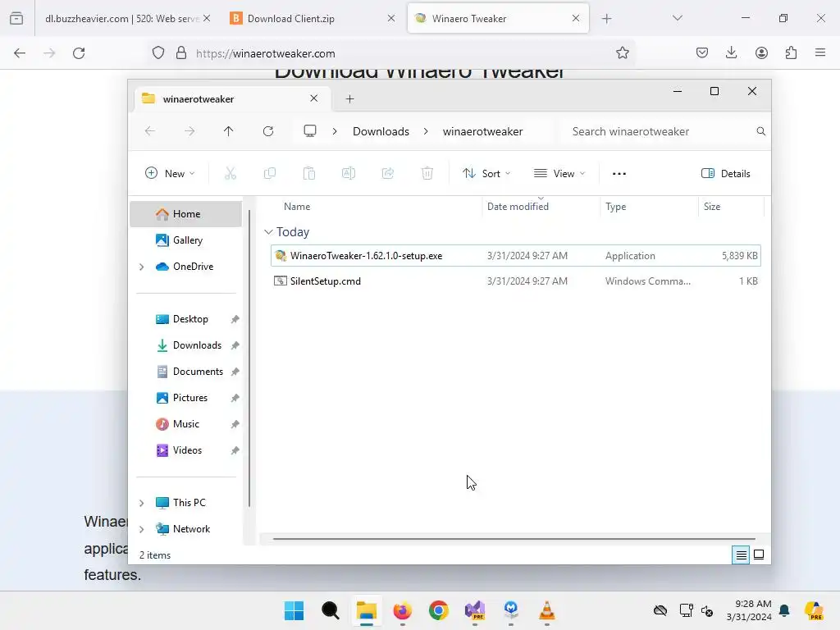Open a new Firefox tab
The width and height of the screenshot is (840, 630).
[606, 19]
